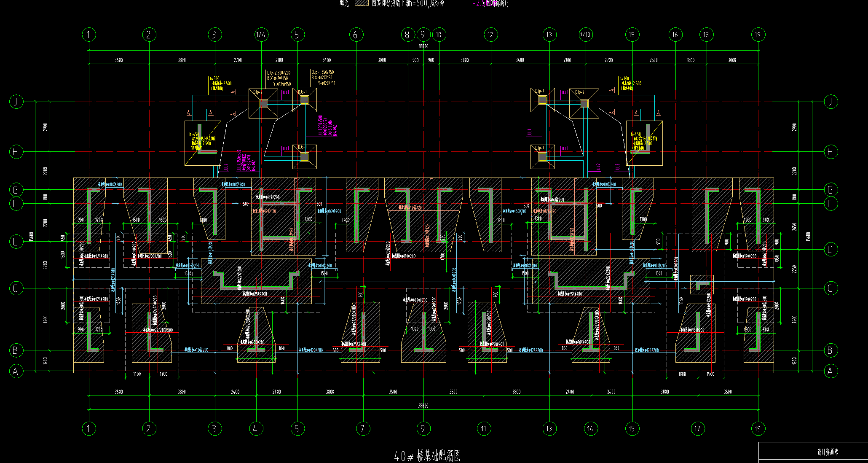Select the axis bubble numbered 6
868x463 pixels.
[x=356, y=35]
